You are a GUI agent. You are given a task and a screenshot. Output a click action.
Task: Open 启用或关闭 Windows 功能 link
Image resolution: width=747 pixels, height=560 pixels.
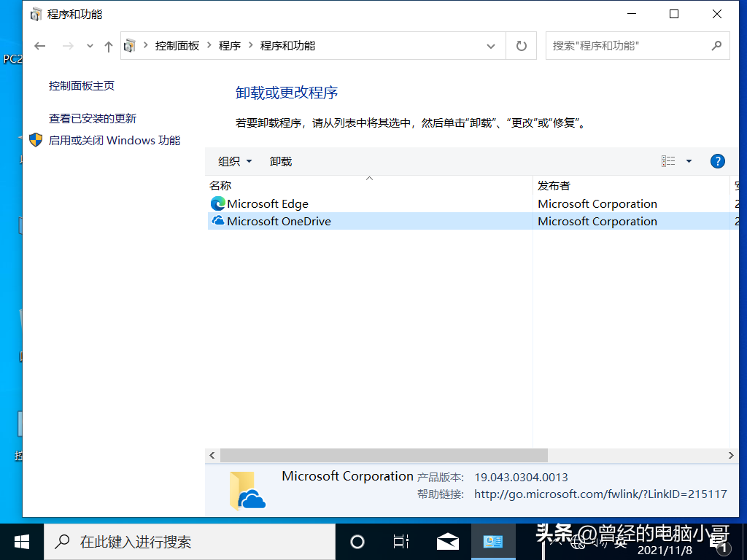pos(115,141)
